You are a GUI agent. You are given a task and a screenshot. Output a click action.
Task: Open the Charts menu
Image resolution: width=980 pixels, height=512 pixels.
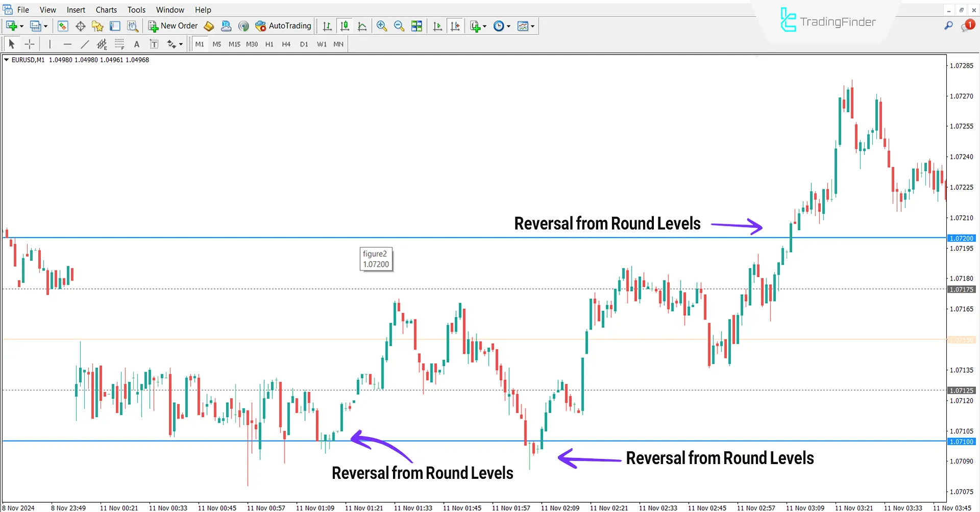[106, 10]
